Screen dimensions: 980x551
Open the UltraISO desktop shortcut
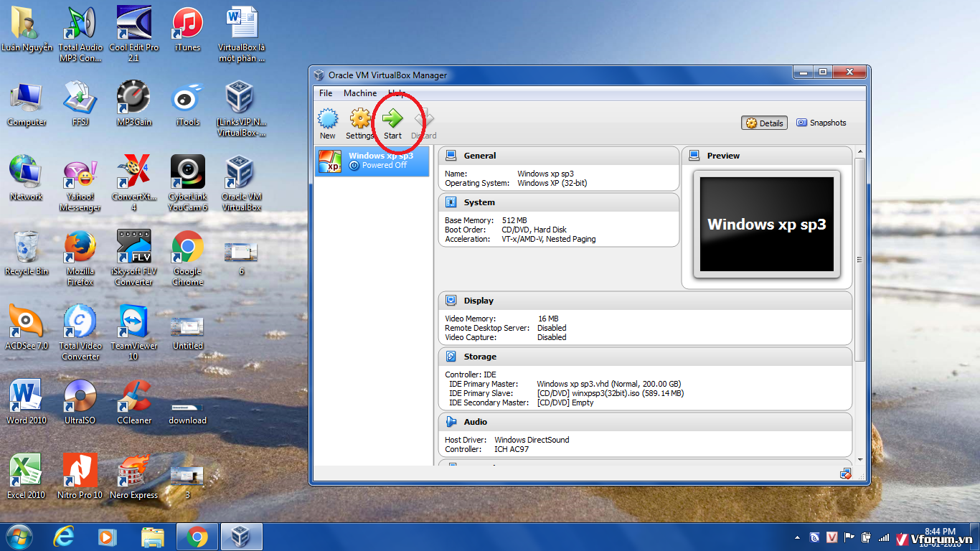coord(80,401)
